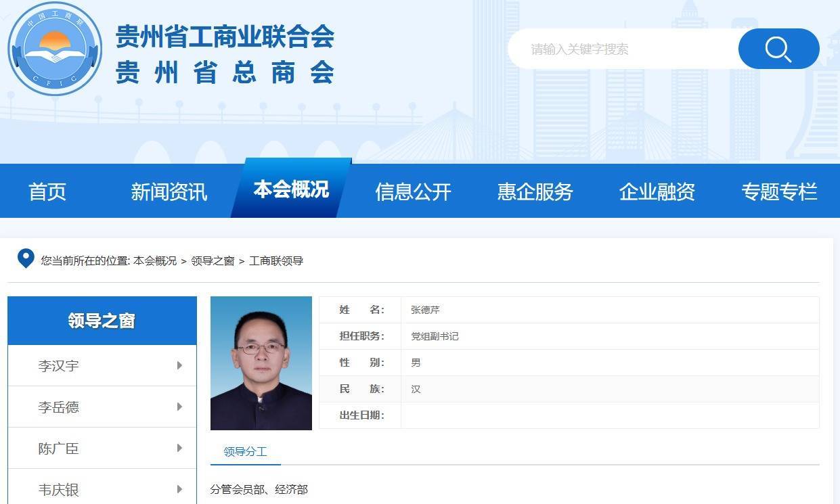Viewport: 840px width, 504px height.
Task: Navigate to 惠企服务 section
Action: click(535, 191)
